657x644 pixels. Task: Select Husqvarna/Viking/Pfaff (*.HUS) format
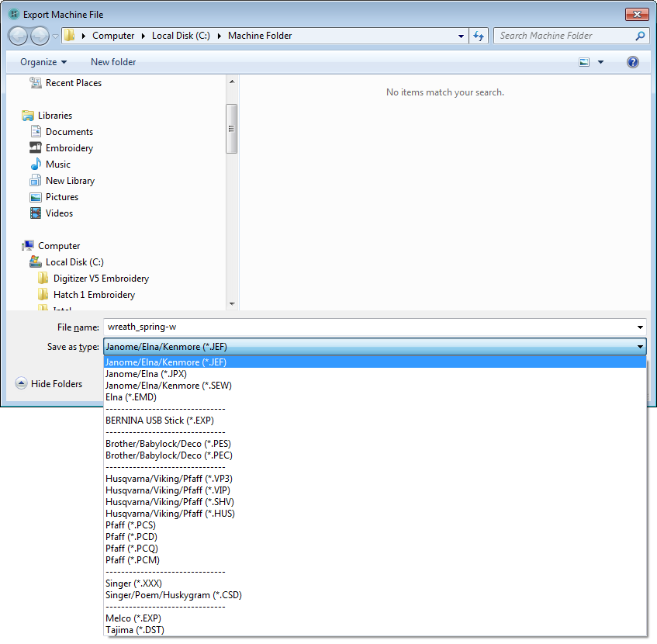(x=375, y=514)
